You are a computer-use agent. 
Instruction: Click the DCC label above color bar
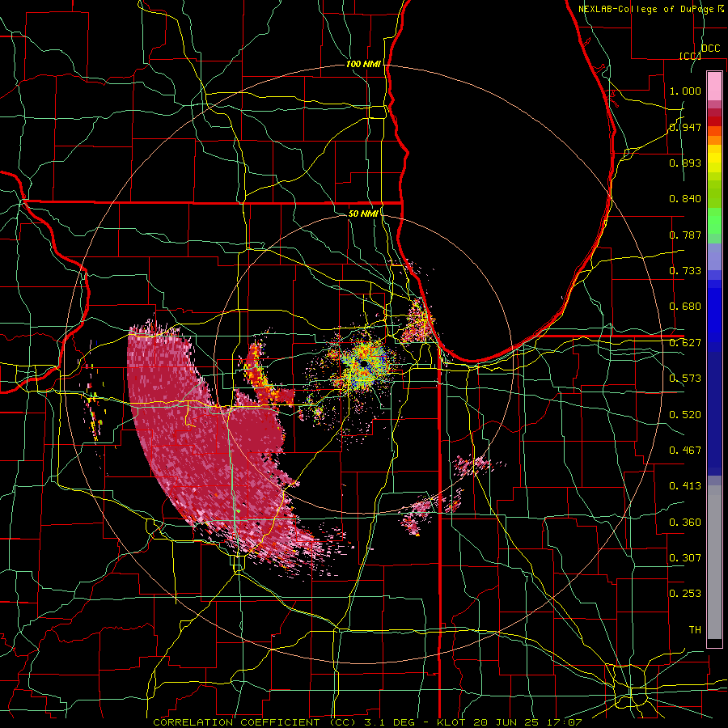(710, 49)
